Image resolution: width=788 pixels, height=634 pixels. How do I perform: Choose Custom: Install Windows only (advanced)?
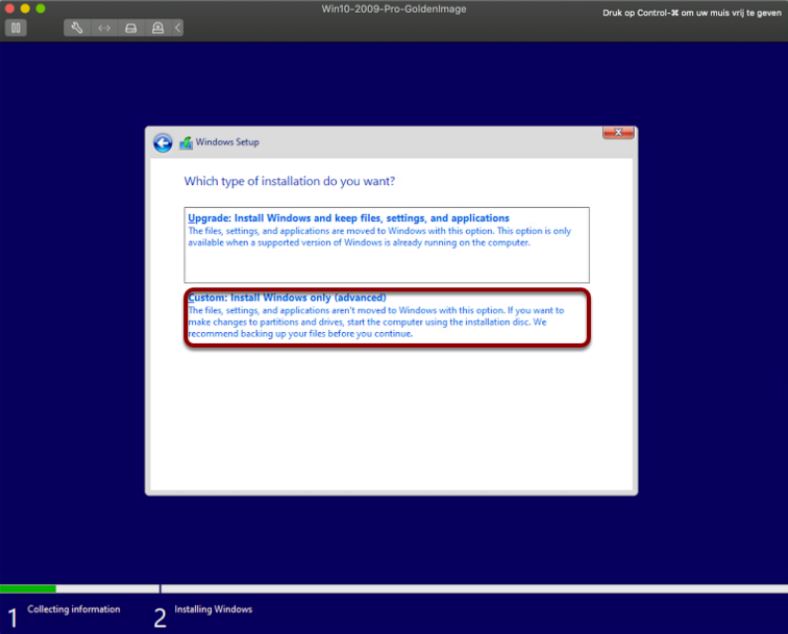[x=386, y=318]
